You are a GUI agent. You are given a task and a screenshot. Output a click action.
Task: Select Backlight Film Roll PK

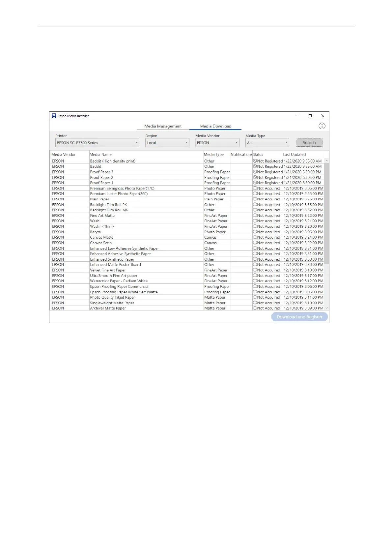(x=108, y=205)
